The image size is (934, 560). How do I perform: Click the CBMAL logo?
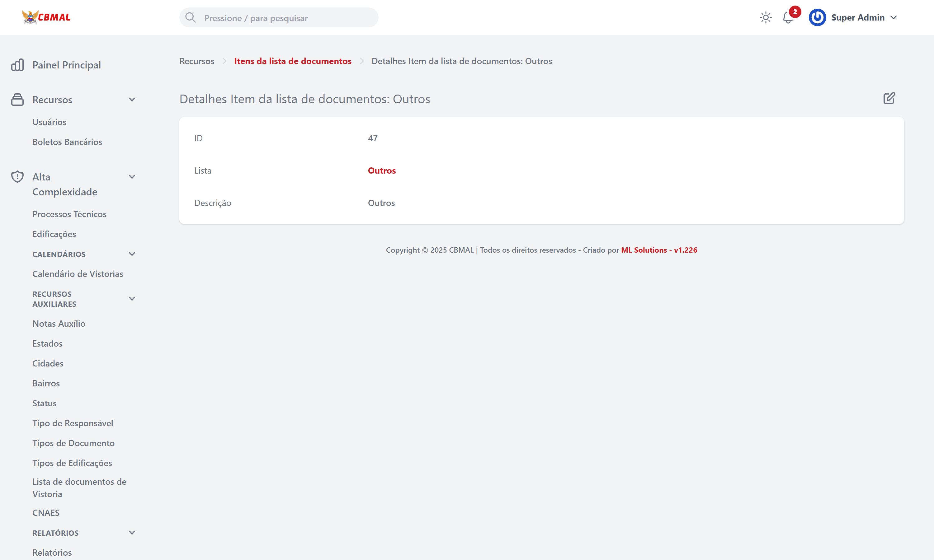click(46, 17)
